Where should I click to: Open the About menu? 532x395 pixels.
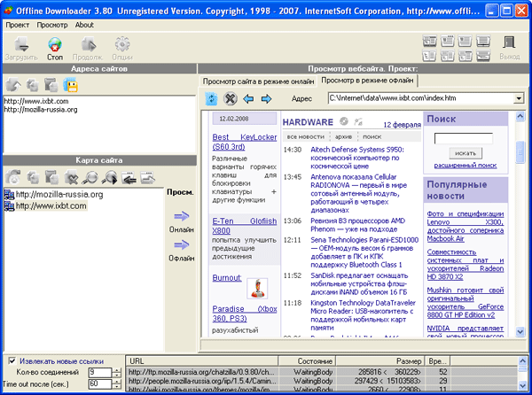pyautogui.click(x=84, y=25)
